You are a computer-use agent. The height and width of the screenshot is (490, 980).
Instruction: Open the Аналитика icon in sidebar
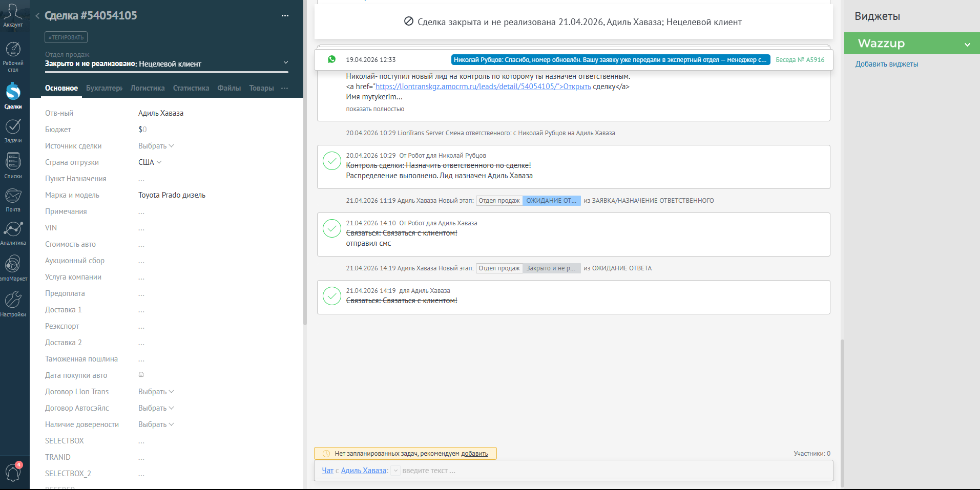point(13,233)
